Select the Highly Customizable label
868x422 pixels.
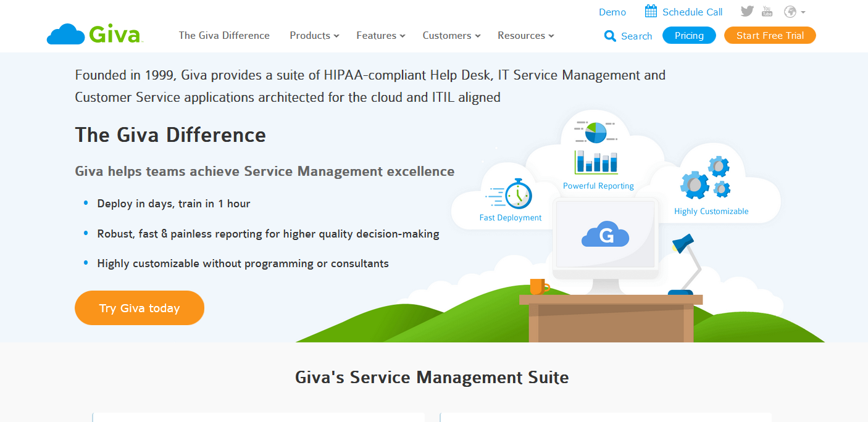[711, 211]
